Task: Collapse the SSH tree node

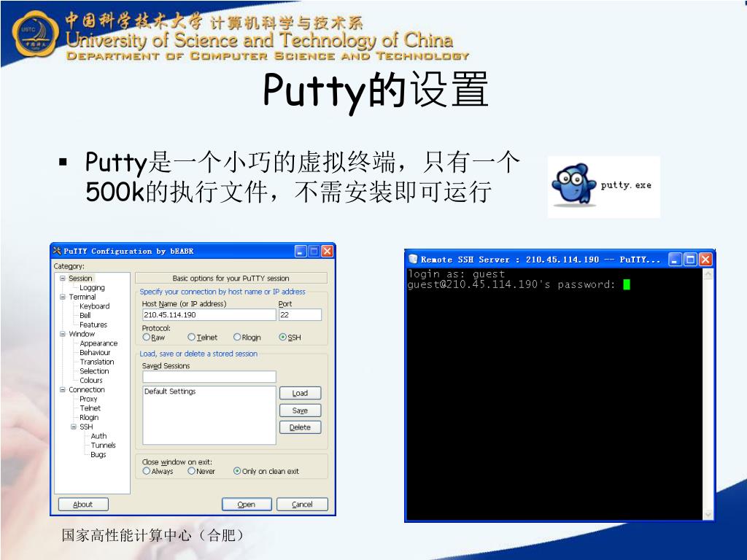Action: click(x=74, y=427)
